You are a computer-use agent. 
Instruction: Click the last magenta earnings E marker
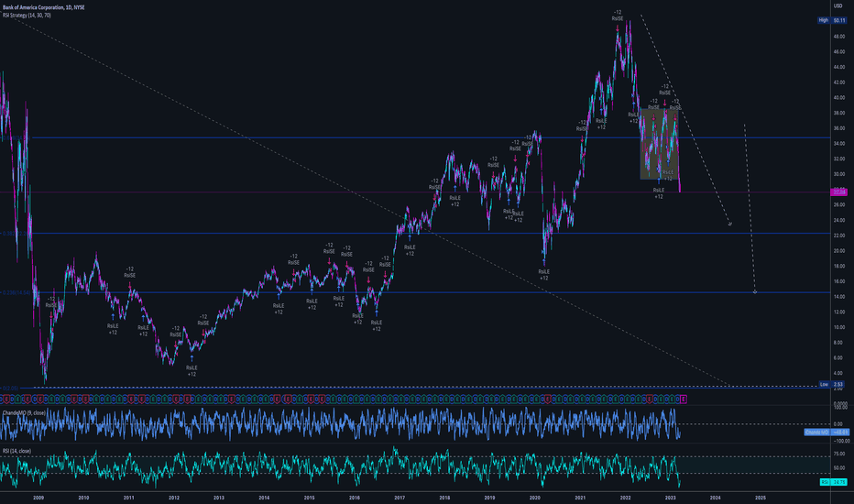pyautogui.click(x=684, y=400)
